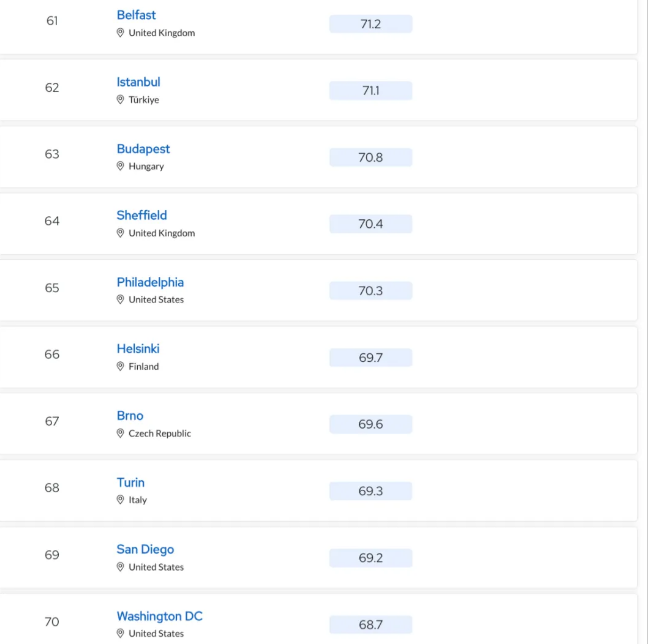The width and height of the screenshot is (648, 644).
Task: Open the Belfast city link
Action: (x=136, y=15)
